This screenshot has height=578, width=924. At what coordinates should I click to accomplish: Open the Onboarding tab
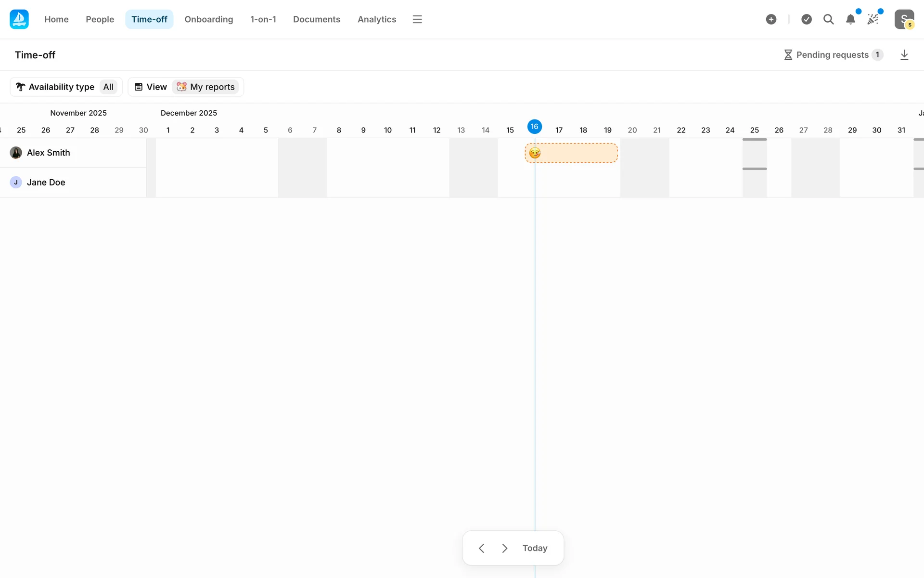click(x=208, y=19)
